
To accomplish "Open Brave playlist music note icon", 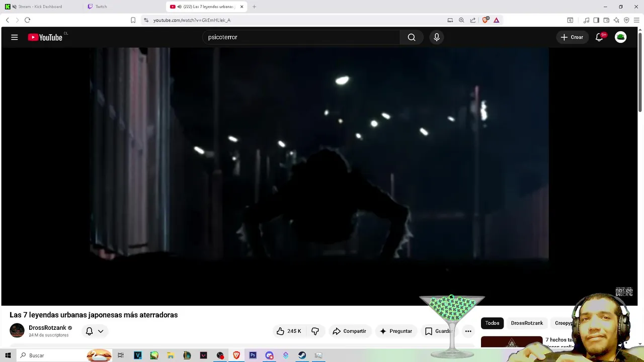I will 586,20.
